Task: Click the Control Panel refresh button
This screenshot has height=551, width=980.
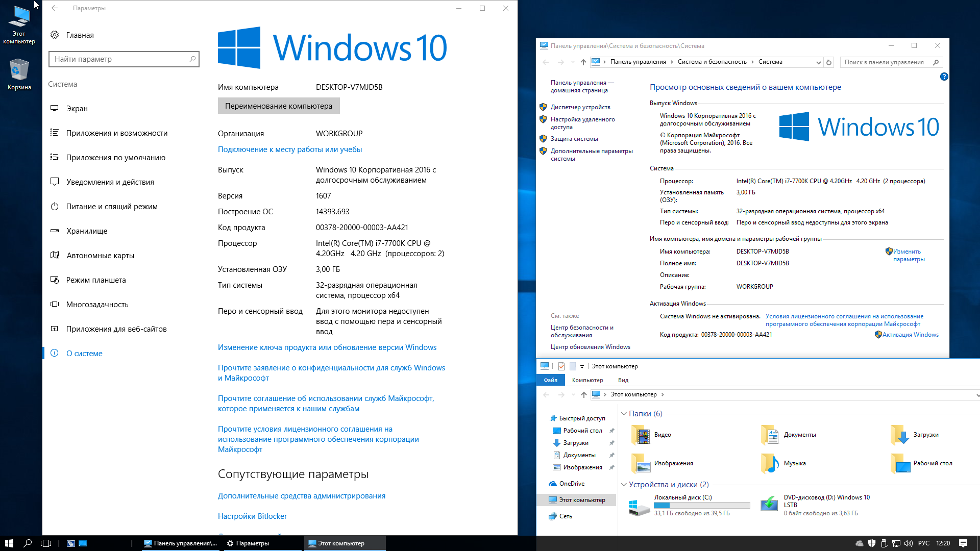Action: click(829, 62)
